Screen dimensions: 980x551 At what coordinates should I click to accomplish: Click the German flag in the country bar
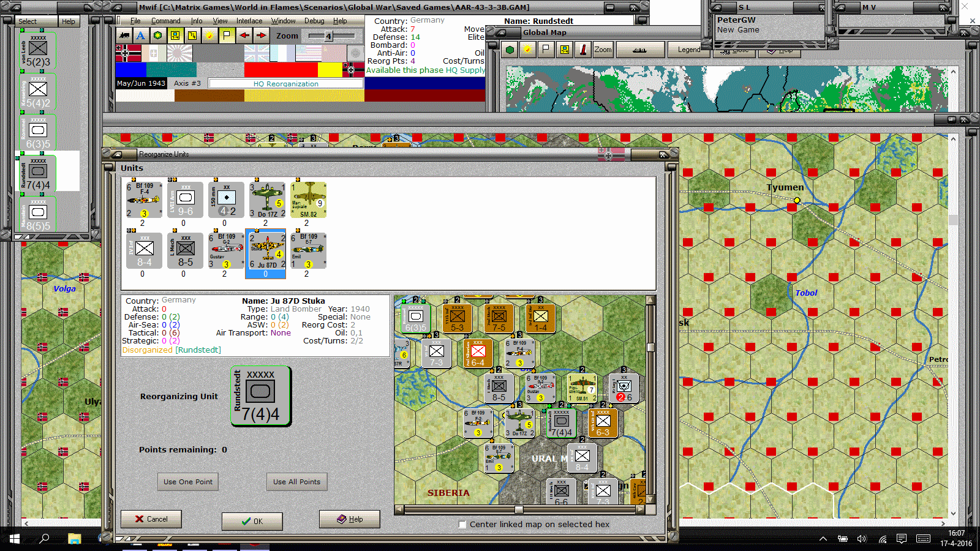[x=128, y=53]
